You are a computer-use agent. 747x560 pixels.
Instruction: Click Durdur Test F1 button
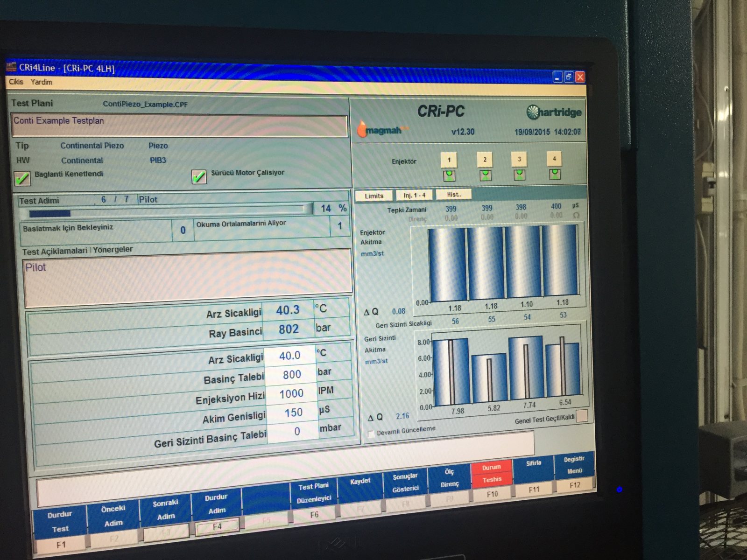[60, 529]
